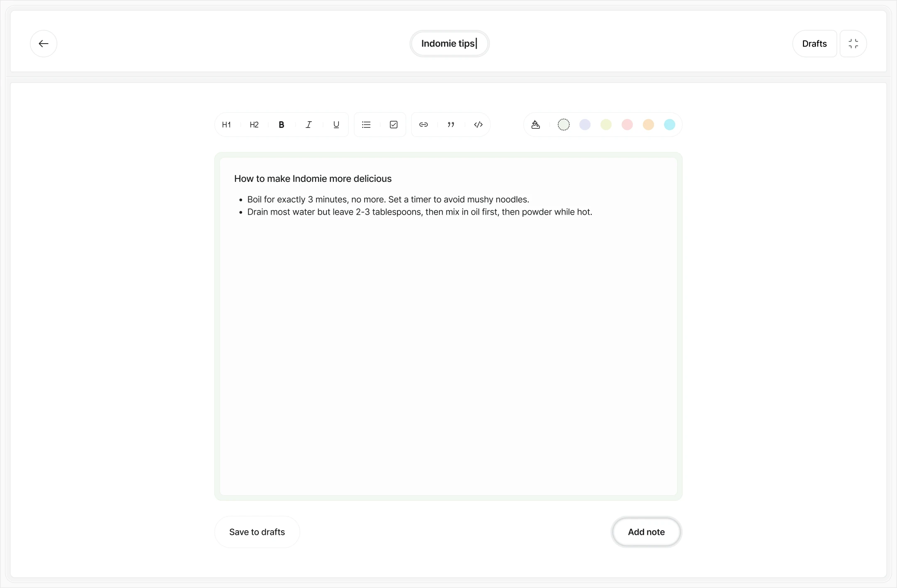This screenshot has width=897, height=588.
Task: Insert a blockquote
Action: point(451,125)
